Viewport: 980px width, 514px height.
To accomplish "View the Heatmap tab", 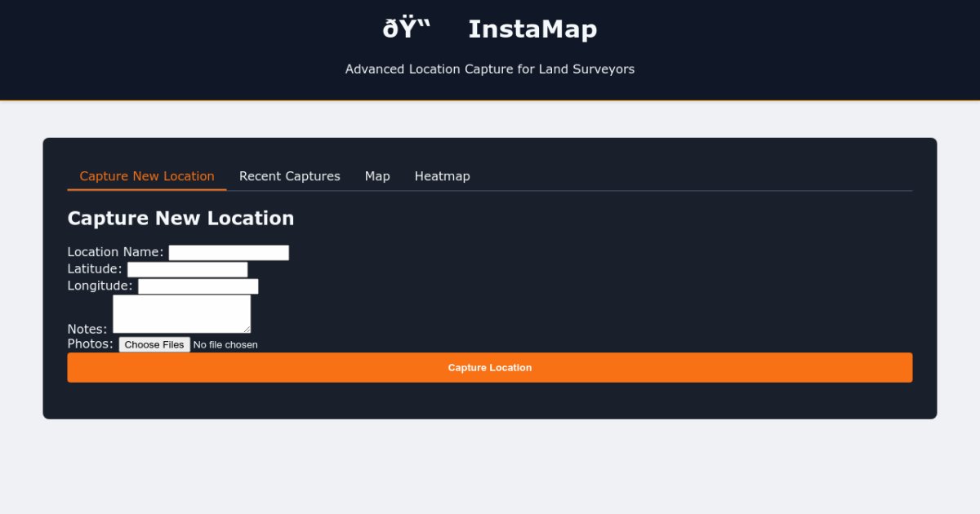I will 442,175.
